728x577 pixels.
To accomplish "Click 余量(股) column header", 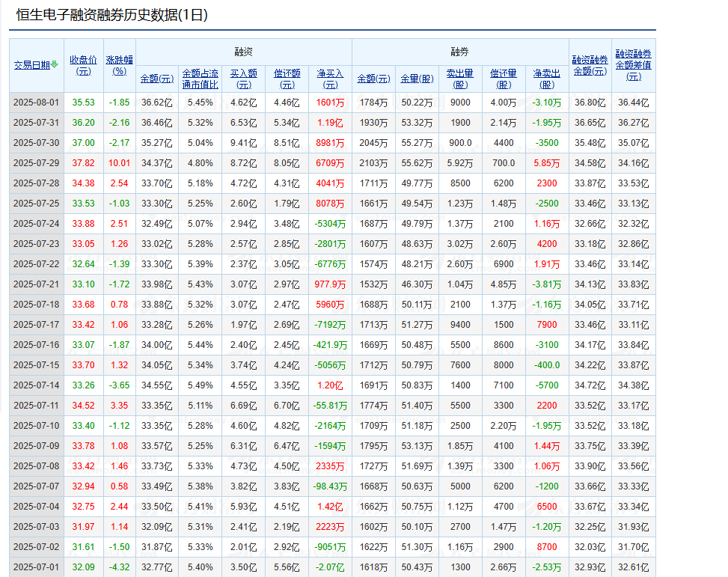I will [417, 79].
